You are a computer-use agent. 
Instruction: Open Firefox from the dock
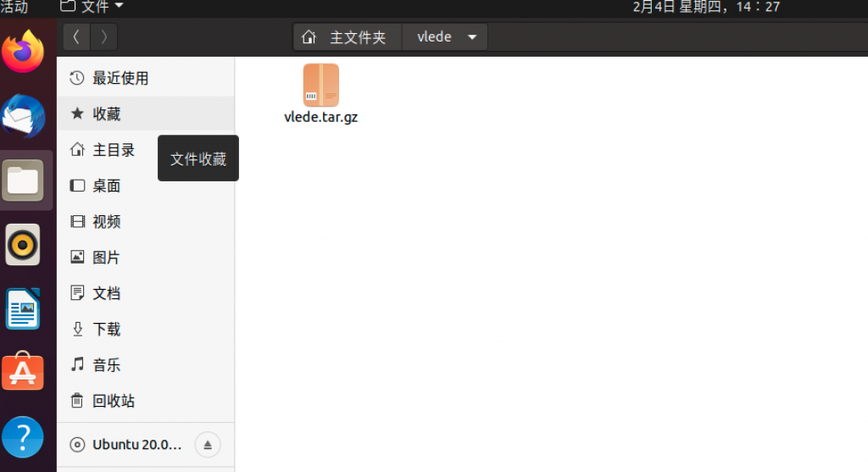coord(23,52)
